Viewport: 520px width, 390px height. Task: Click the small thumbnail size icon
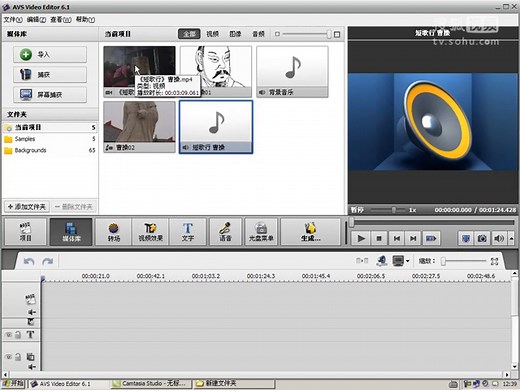pyautogui.click(x=277, y=34)
